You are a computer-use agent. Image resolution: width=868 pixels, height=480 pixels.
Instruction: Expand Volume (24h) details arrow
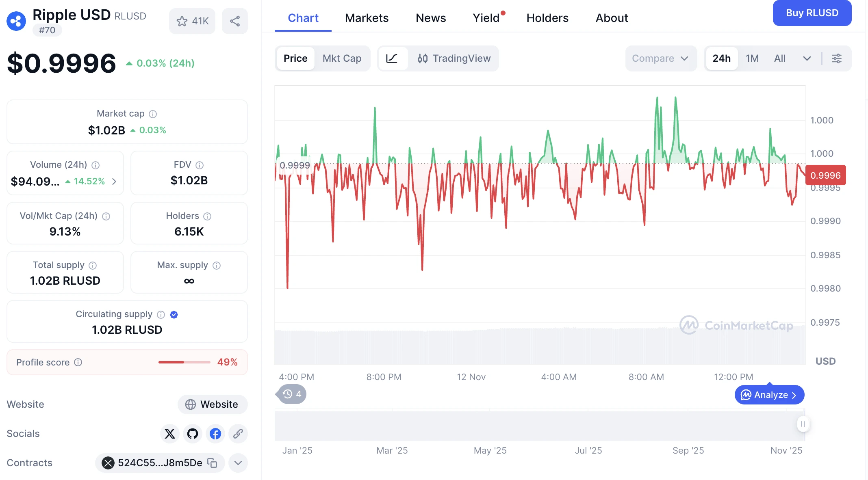click(x=114, y=182)
